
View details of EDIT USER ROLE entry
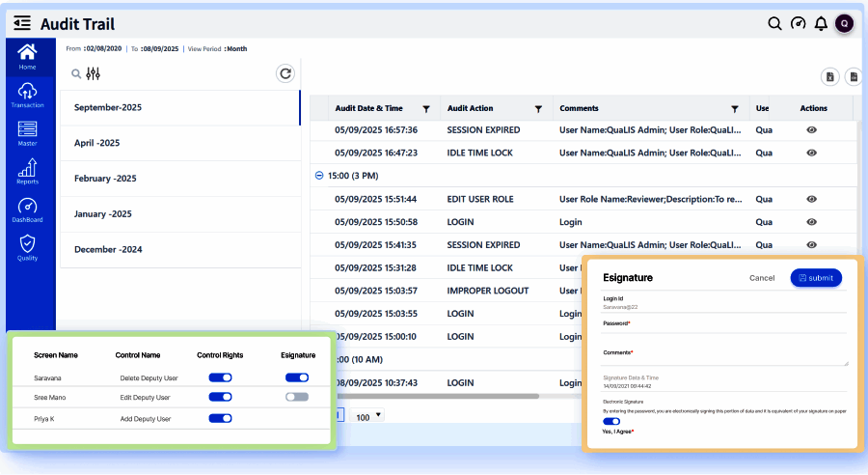812,199
